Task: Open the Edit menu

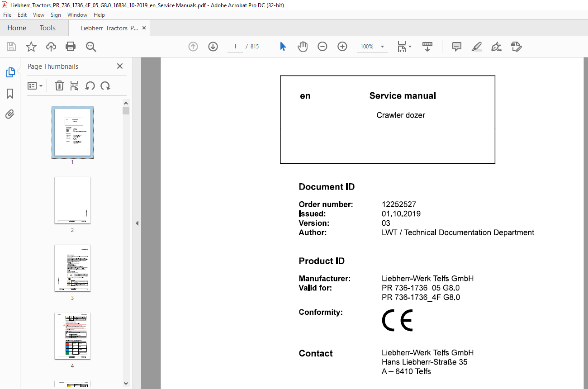Action: (x=22, y=15)
